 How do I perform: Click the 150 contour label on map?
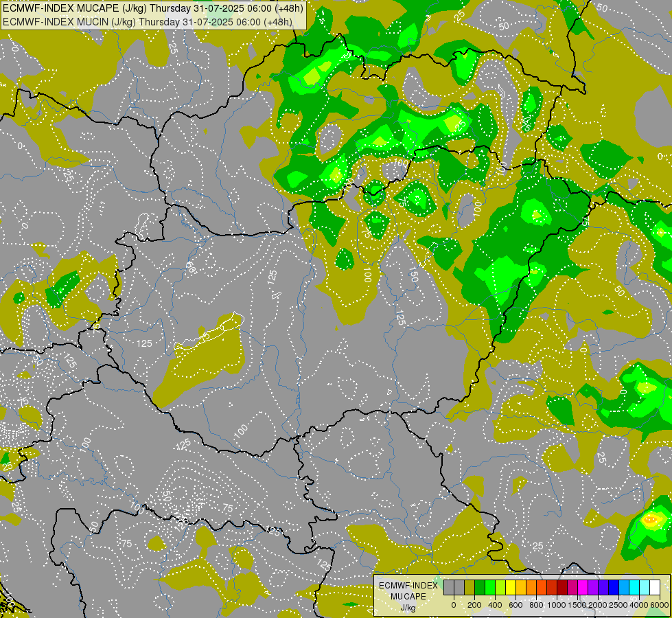[x=413, y=275]
